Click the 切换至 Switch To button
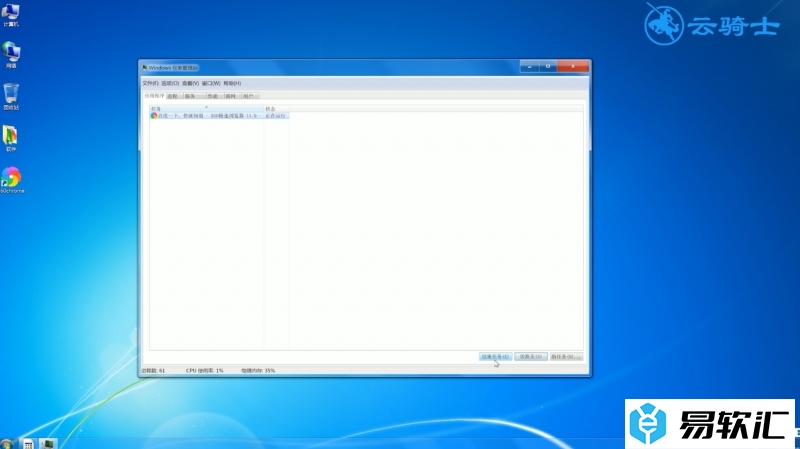 pyautogui.click(x=531, y=357)
